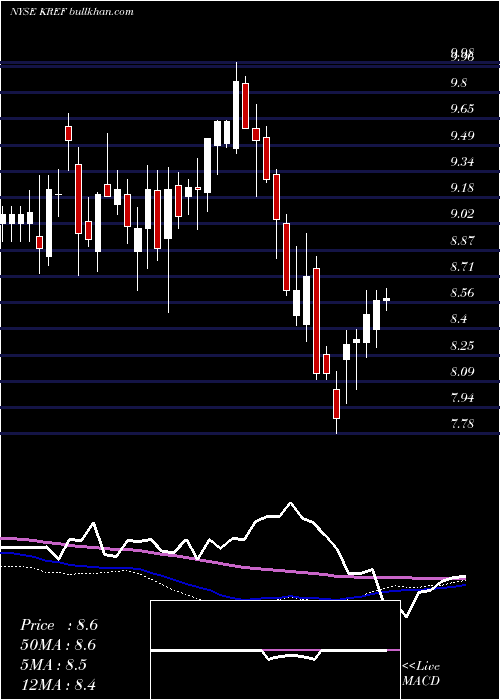Click the 8.09 price level label
Image resolution: width=500 pixels, height=700 pixels.
pyautogui.click(x=462, y=371)
